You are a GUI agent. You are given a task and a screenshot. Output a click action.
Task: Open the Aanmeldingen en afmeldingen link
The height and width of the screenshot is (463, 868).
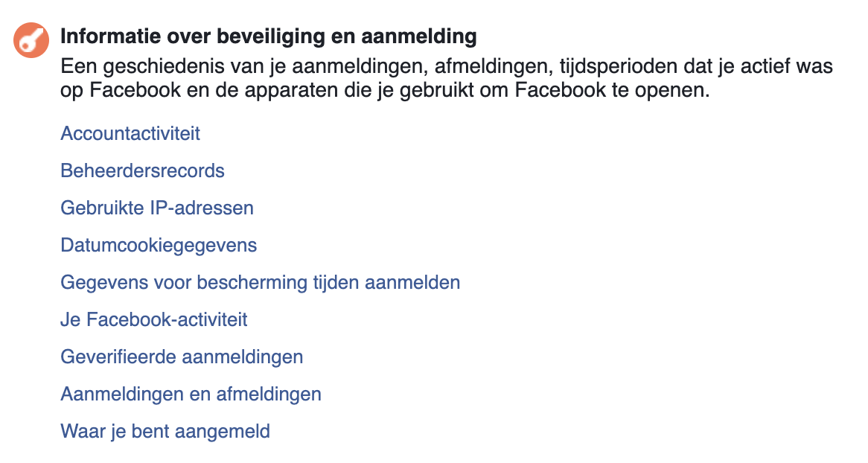[191, 395]
